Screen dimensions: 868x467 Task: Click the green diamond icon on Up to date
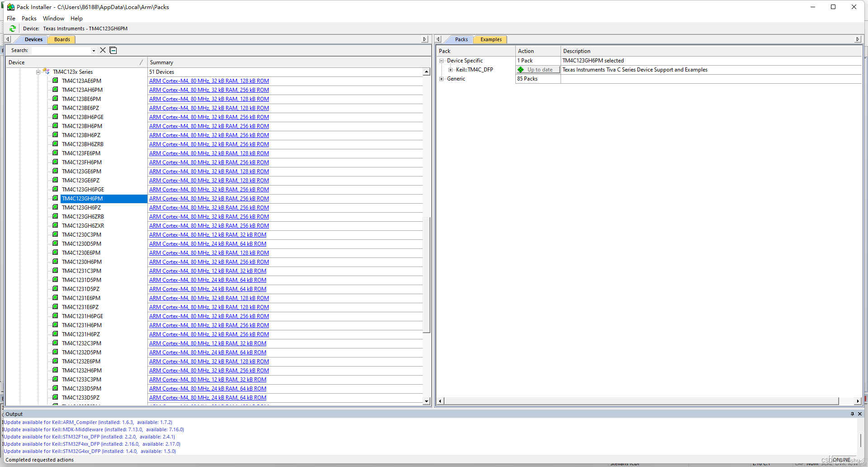point(522,70)
